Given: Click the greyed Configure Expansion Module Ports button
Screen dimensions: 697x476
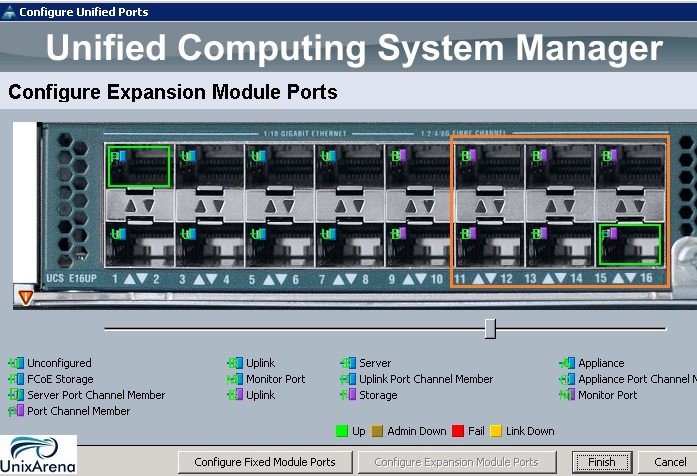Looking at the screenshot, I should [457, 462].
